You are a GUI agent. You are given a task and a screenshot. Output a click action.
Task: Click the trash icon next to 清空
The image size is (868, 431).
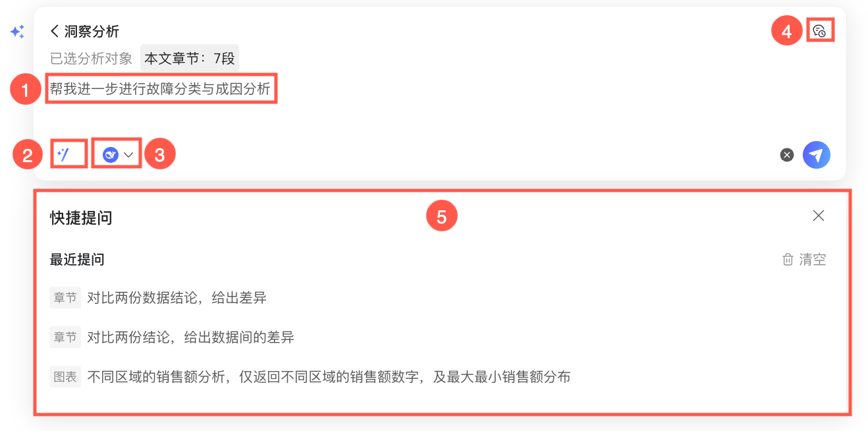[788, 260]
